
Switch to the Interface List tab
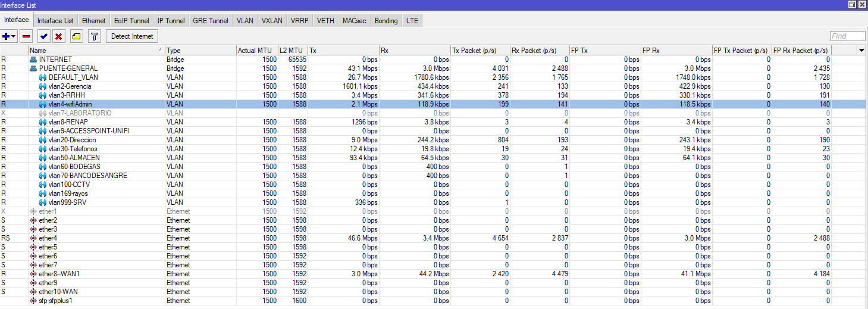(x=55, y=21)
